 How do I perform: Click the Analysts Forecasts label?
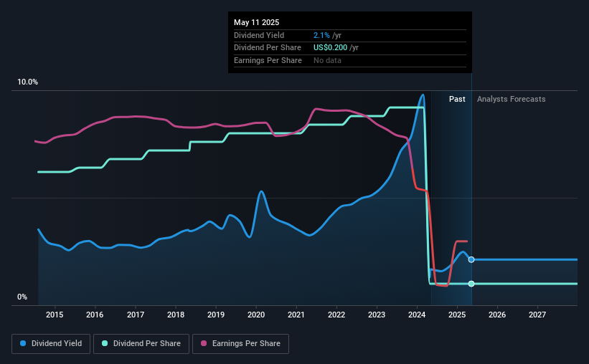(x=512, y=99)
